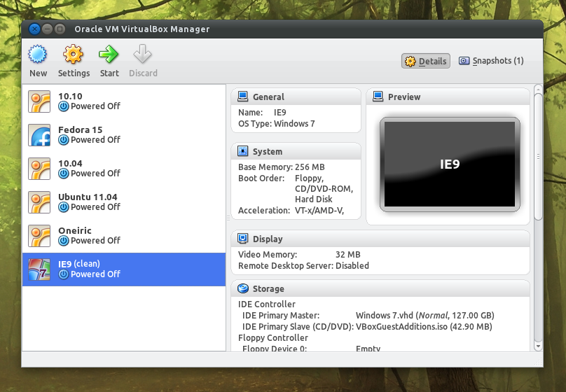Viewport: 566px width, 392px height.
Task: Switch to the Snapshots (1) view
Action: [x=491, y=61]
